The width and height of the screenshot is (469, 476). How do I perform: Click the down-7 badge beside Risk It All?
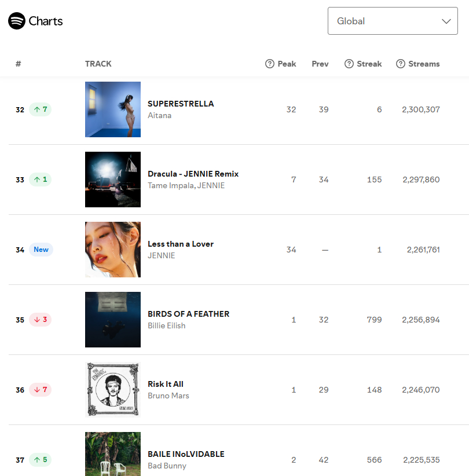pos(41,390)
